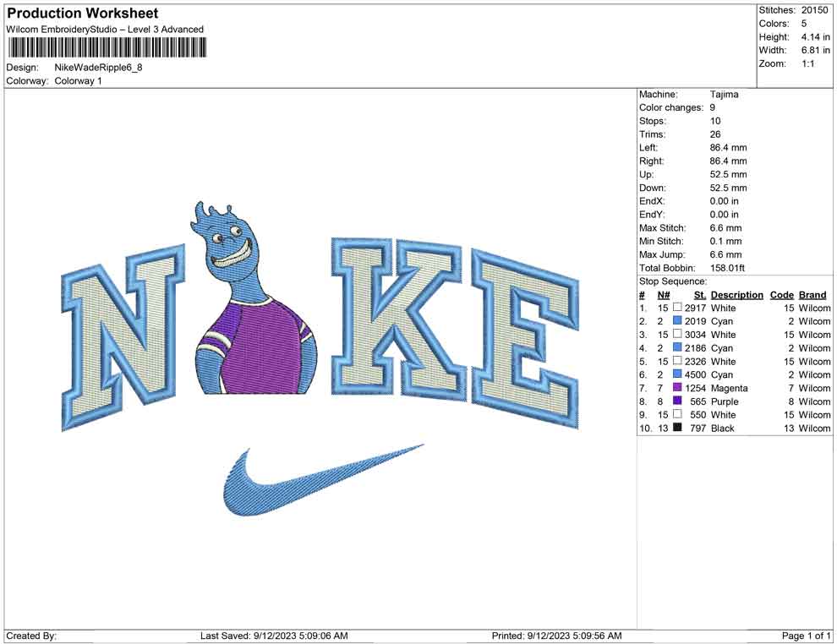
Task: Click the Left value '86.4 mm'
Action: [729, 148]
